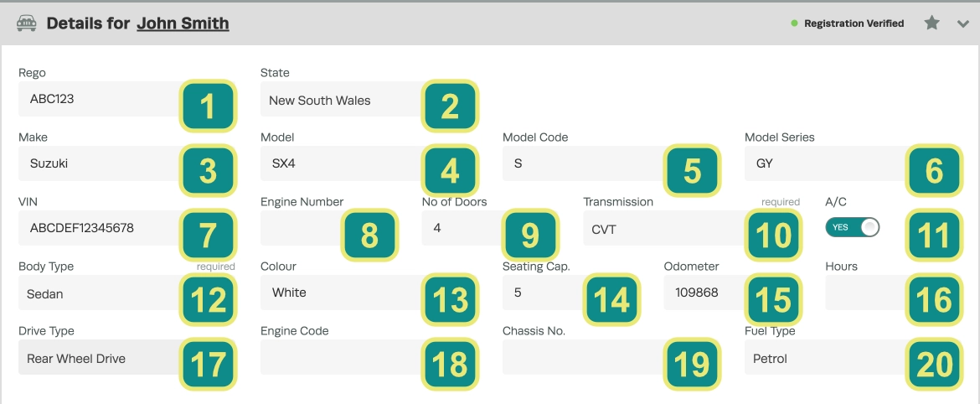Mark vehicle as favourite with star icon
The width and height of the screenshot is (980, 404).
(x=932, y=23)
